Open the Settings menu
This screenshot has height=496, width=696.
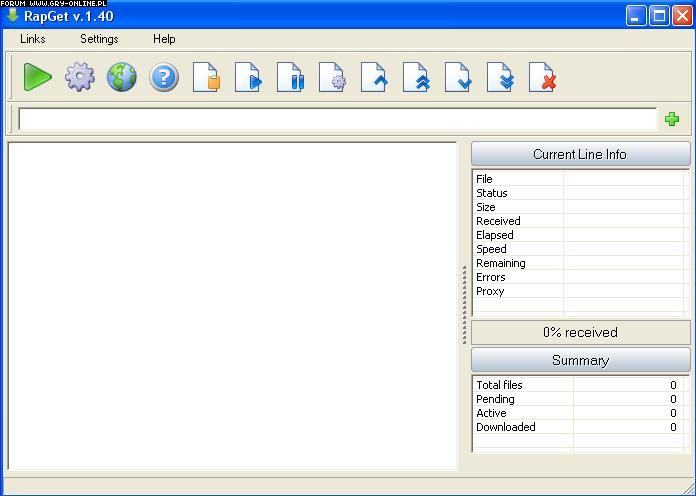click(99, 39)
